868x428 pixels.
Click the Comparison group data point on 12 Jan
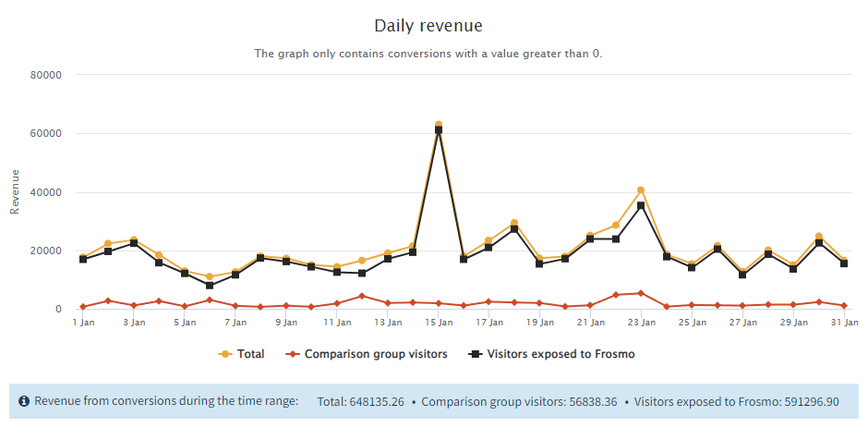point(362,296)
